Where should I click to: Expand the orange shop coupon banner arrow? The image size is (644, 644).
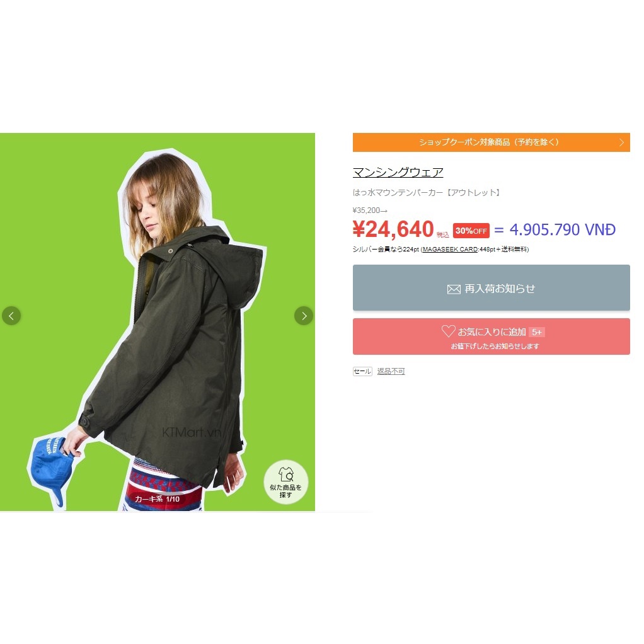click(x=621, y=142)
